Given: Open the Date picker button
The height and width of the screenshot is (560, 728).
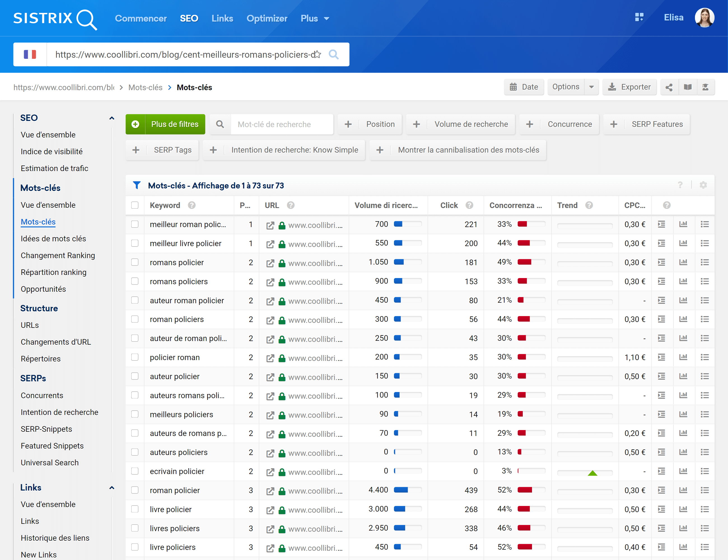Looking at the screenshot, I should tap(524, 87).
